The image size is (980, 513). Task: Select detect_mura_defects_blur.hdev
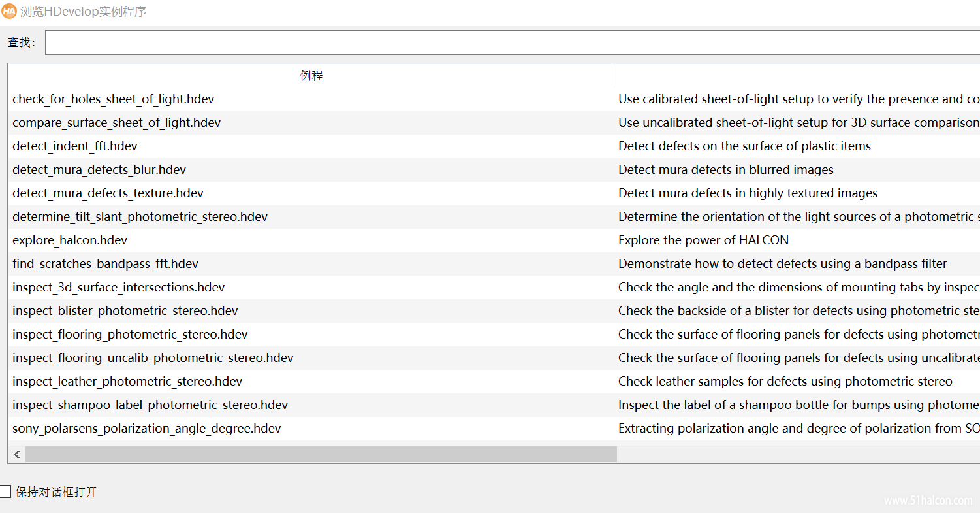point(99,170)
